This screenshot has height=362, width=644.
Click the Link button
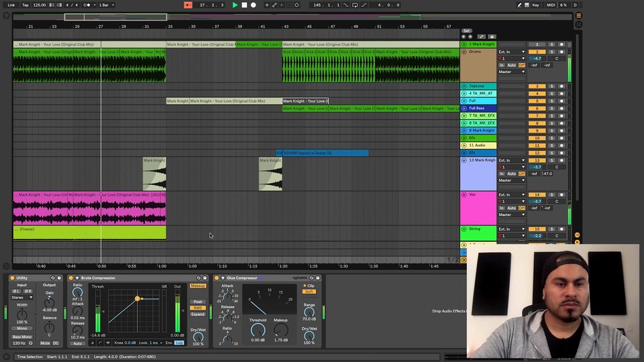click(11, 5)
